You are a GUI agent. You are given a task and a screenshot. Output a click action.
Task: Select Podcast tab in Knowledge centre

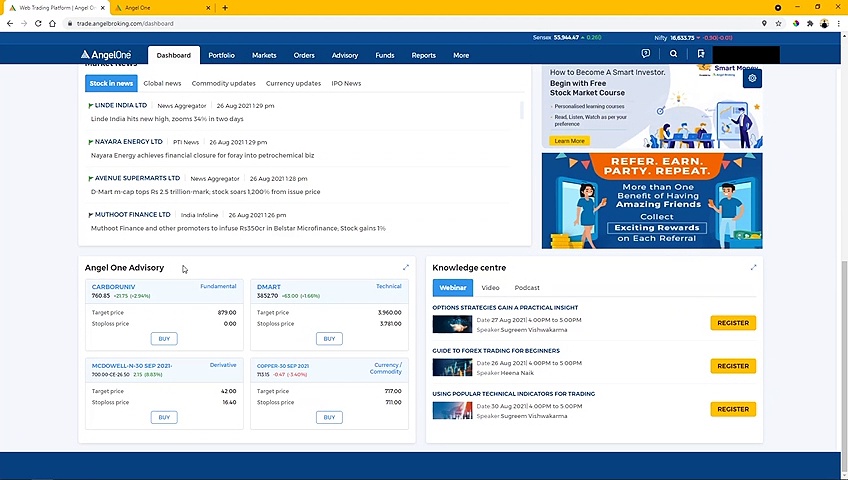527,288
